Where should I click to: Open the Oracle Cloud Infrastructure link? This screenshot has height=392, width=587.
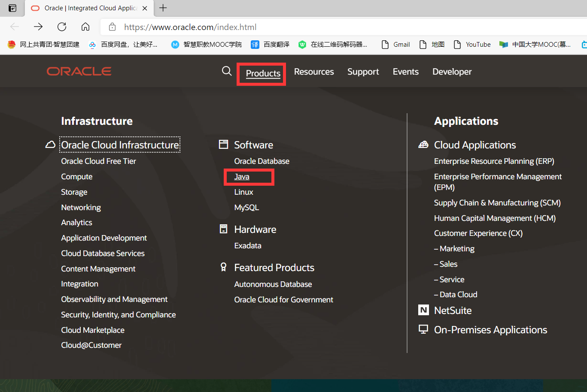120,145
